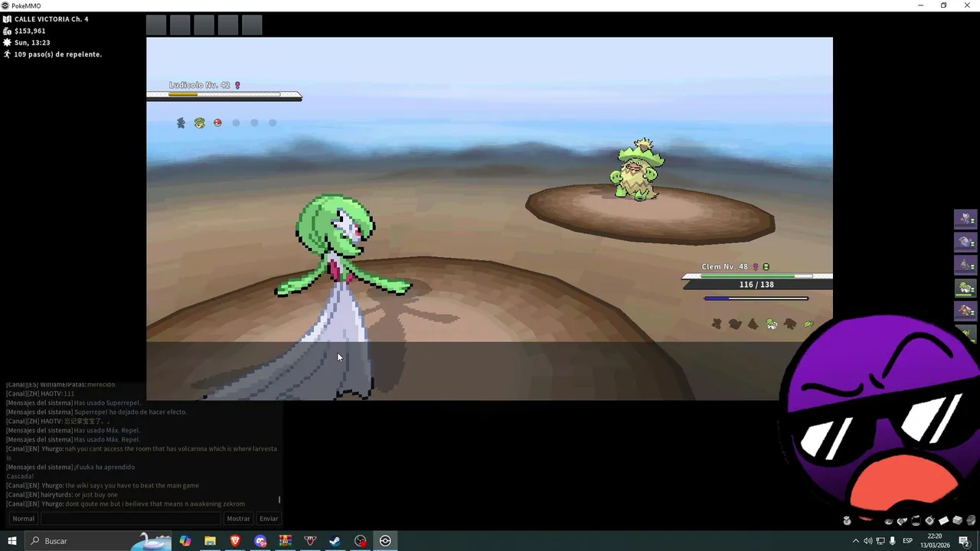Click chat line 'HAOTV: 111'
The image size is (980, 551).
coord(57,393)
